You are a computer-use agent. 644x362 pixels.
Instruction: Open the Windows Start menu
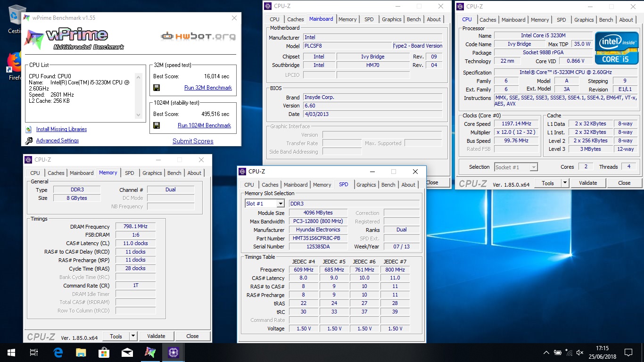tap(11, 352)
